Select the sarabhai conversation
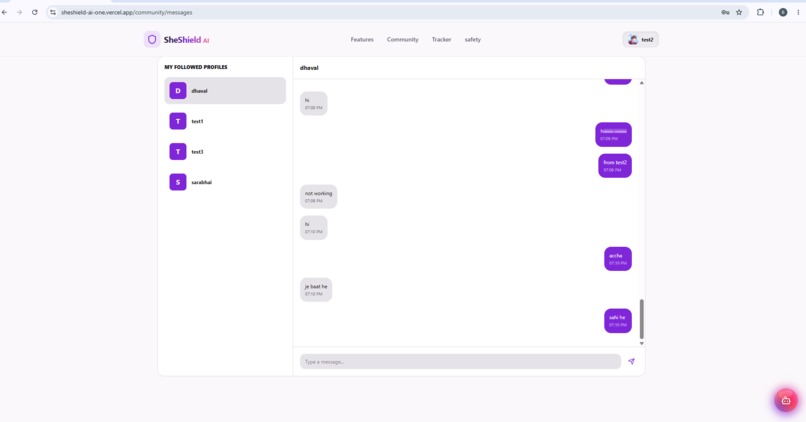 [x=225, y=182]
